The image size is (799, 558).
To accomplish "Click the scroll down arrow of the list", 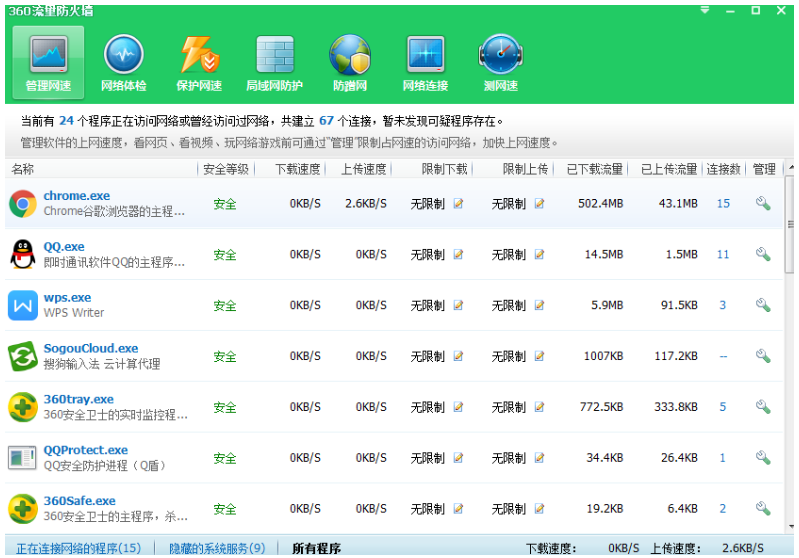I will click(791, 526).
